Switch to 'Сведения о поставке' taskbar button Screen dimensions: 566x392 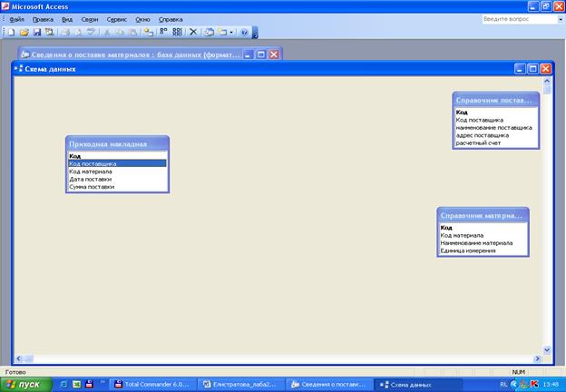329,385
